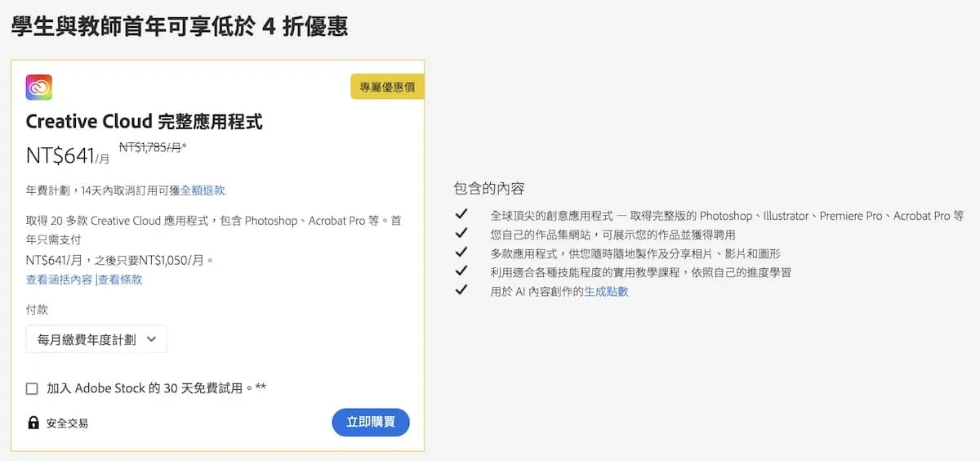Click the crossed-out NT$1,785/月 original price

(153, 148)
